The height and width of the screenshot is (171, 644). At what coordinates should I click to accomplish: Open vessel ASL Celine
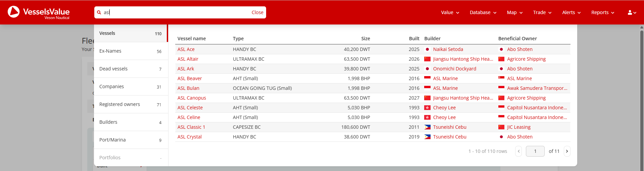point(189,117)
